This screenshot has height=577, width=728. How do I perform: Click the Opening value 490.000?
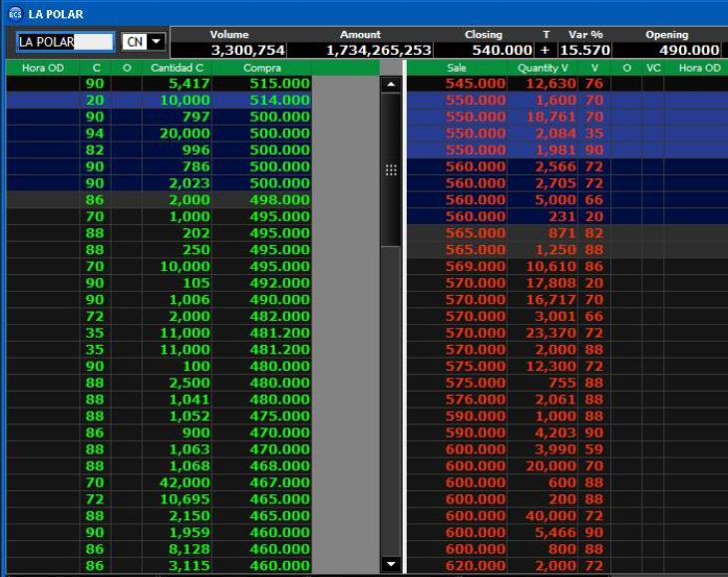pos(689,50)
